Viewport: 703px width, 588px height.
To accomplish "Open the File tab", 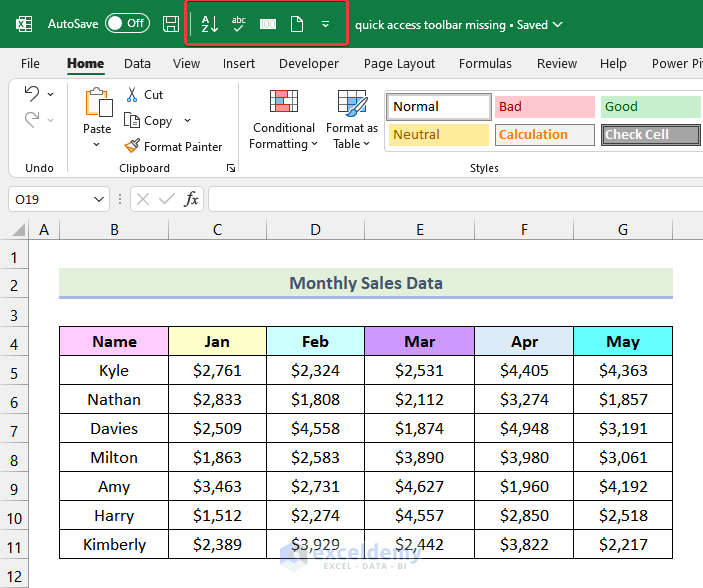I will click(x=30, y=63).
